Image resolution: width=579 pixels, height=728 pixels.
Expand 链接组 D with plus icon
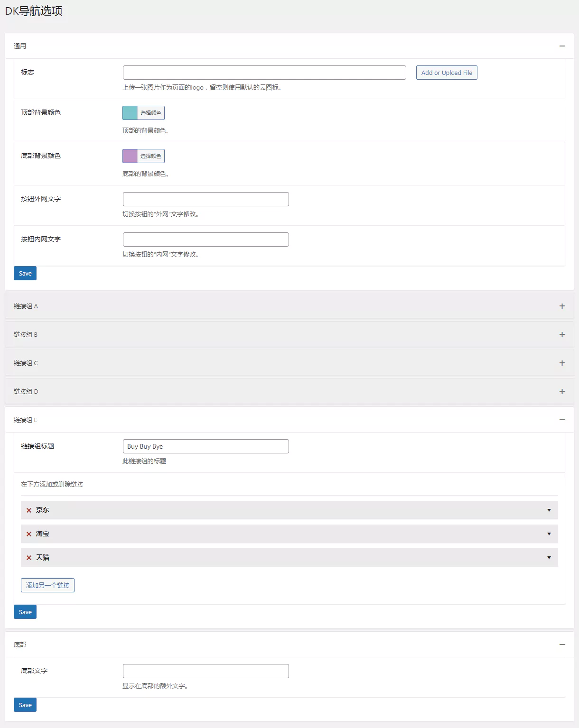pos(562,391)
